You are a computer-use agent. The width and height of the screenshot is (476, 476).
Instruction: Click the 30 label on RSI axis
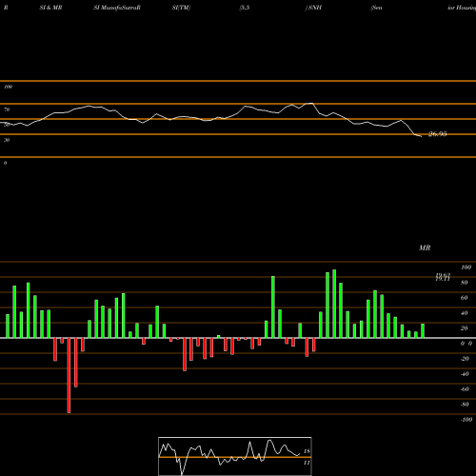(7, 140)
